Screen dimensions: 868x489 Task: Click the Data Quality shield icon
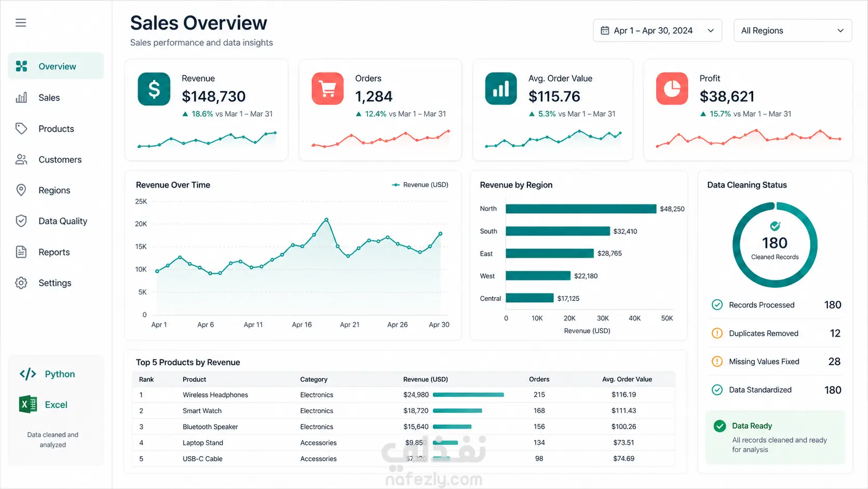(21, 221)
